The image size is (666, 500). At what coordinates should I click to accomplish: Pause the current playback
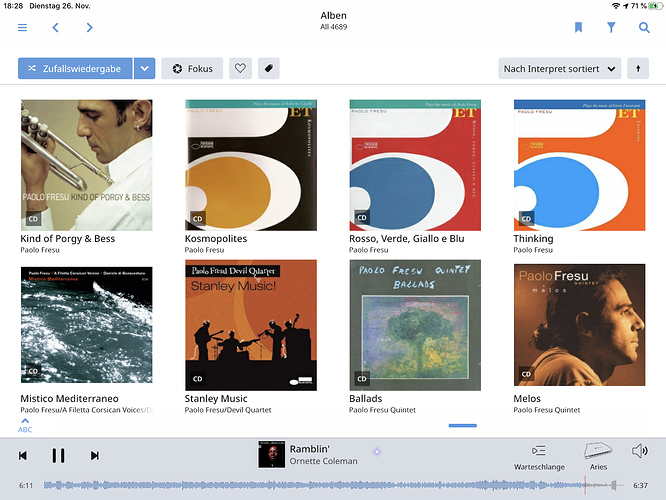pyautogui.click(x=58, y=455)
